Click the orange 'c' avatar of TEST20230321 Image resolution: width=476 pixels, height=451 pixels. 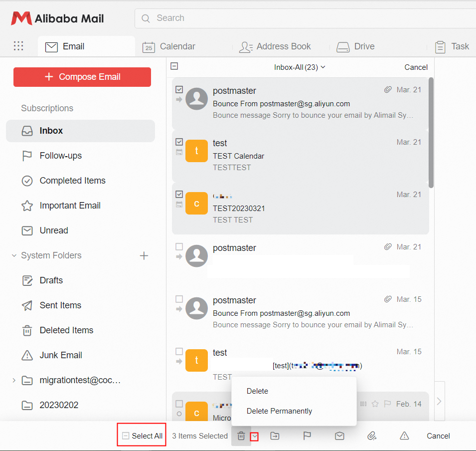point(197,204)
